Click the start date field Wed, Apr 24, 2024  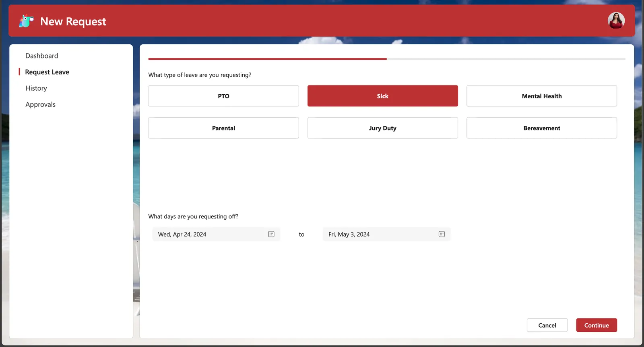click(x=216, y=234)
